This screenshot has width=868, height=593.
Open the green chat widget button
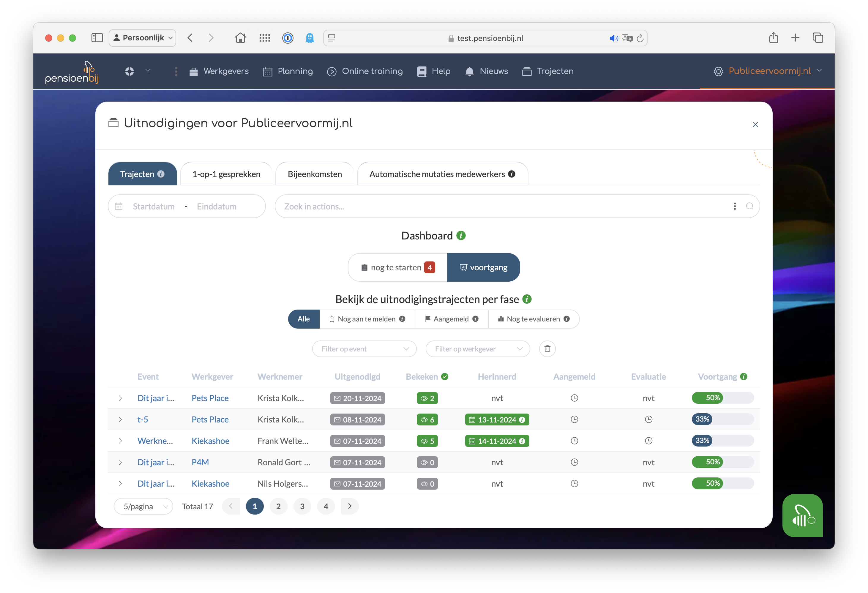tap(802, 515)
